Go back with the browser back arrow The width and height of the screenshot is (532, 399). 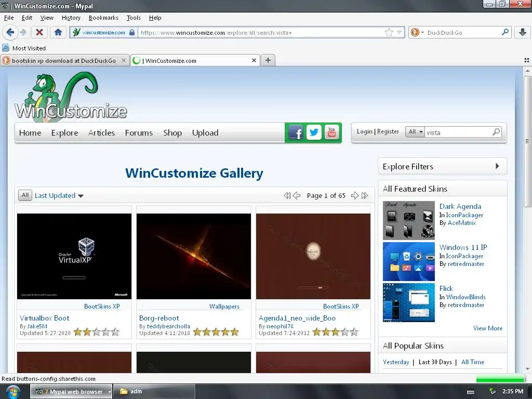(10, 32)
